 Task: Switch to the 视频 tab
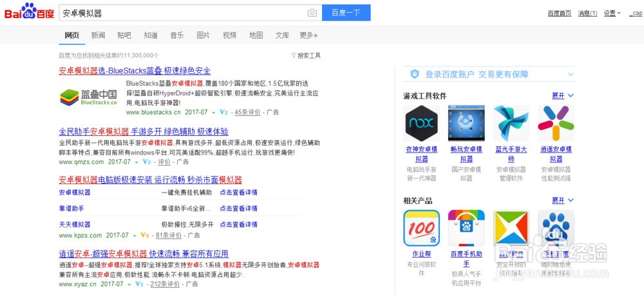point(230,35)
